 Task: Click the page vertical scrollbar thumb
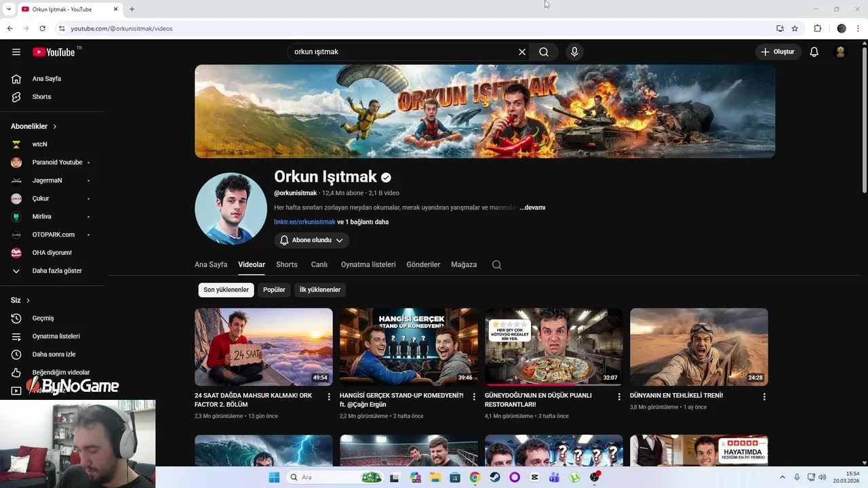coord(864,121)
